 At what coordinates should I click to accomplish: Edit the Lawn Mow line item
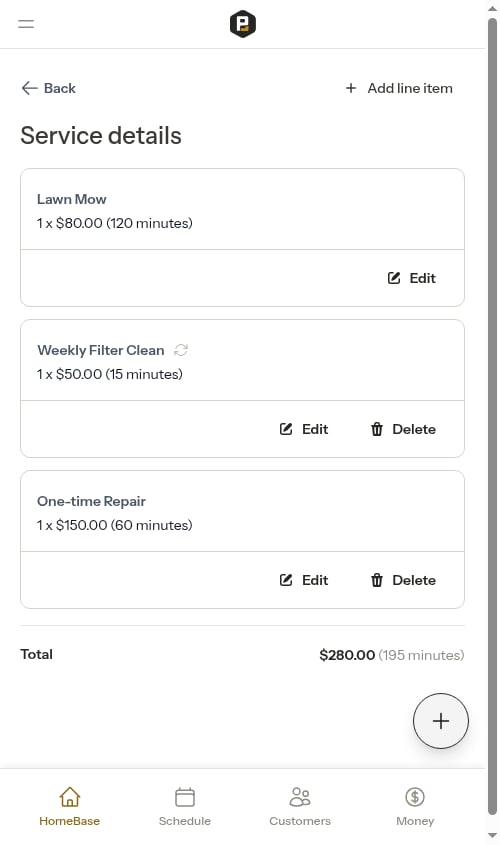[x=412, y=278]
